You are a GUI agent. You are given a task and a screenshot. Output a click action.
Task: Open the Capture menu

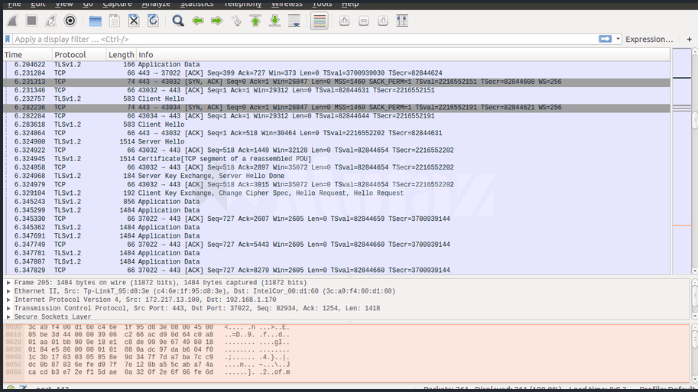pyautogui.click(x=117, y=4)
